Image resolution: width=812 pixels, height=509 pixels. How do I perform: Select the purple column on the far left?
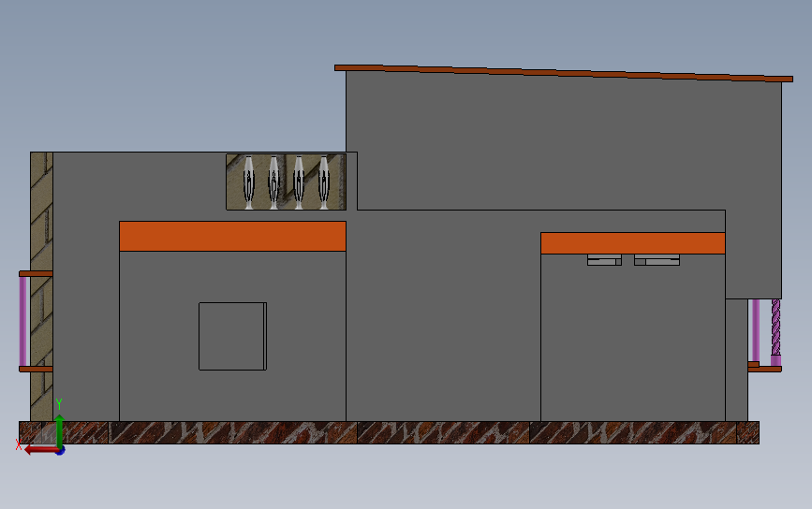click(22, 321)
